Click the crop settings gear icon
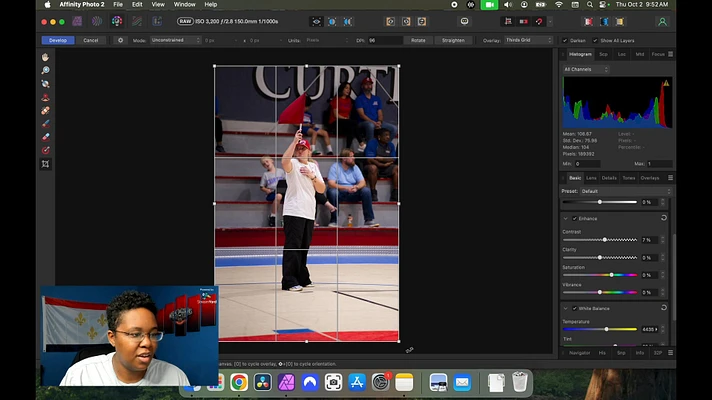The width and height of the screenshot is (712, 400). click(x=121, y=40)
